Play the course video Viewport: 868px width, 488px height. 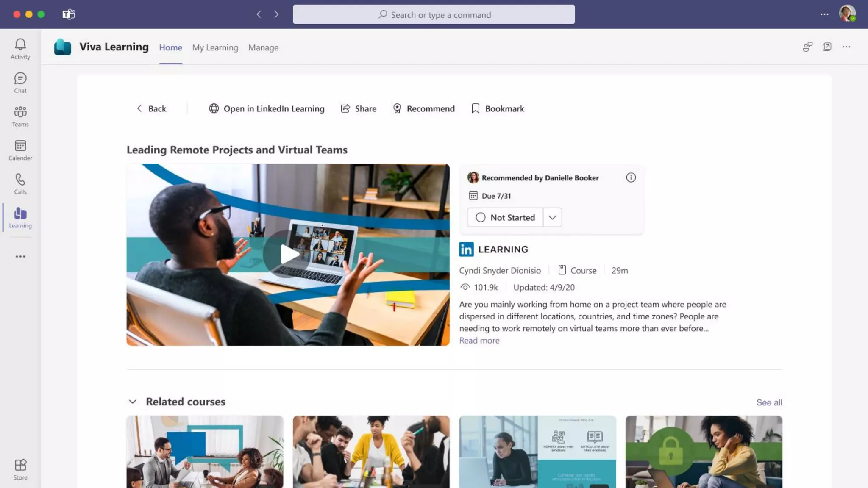(x=288, y=254)
